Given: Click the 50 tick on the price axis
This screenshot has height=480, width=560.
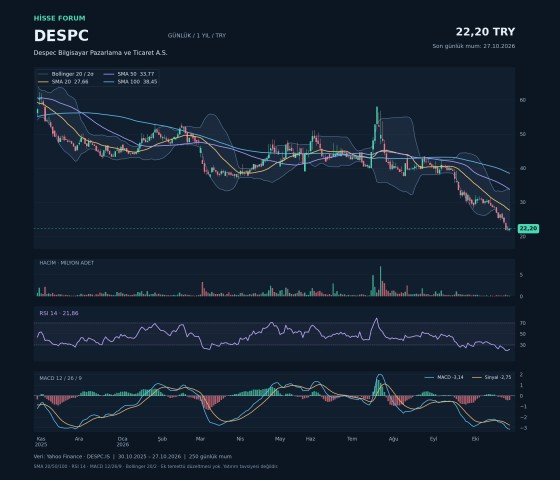Looking at the screenshot, I should click(x=522, y=134).
